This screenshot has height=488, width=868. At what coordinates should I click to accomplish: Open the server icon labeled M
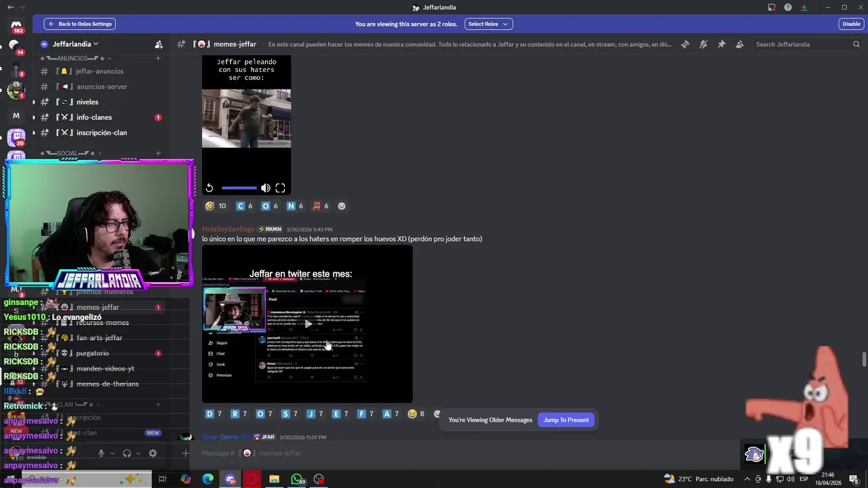(x=16, y=116)
